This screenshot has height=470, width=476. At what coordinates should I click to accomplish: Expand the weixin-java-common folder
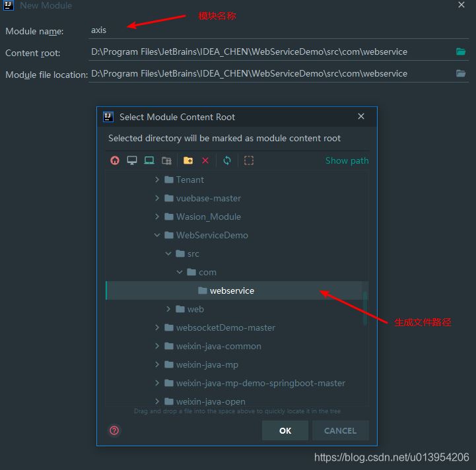tap(157, 346)
